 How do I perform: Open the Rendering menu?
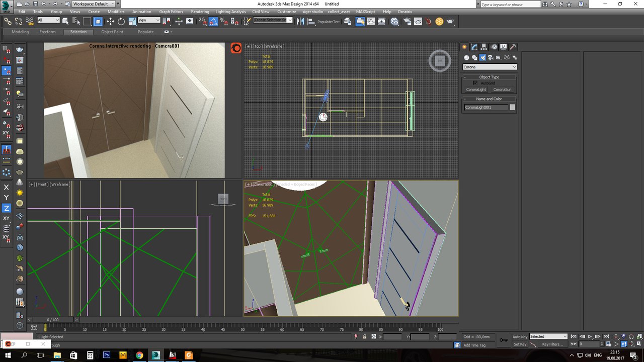(x=200, y=12)
